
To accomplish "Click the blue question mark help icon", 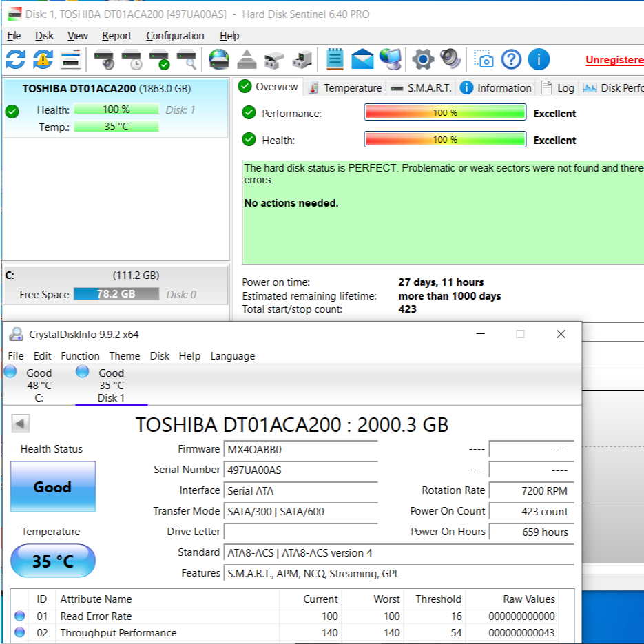I will (511, 59).
